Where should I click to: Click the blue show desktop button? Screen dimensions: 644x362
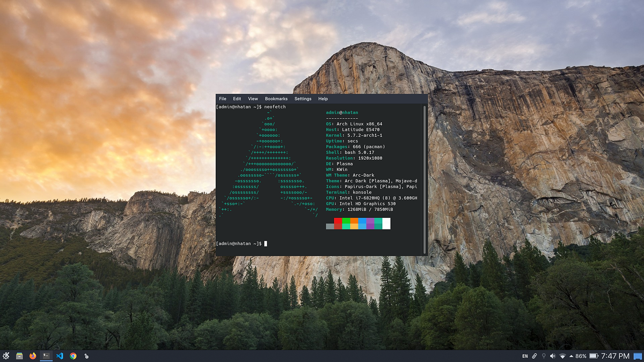click(x=638, y=356)
